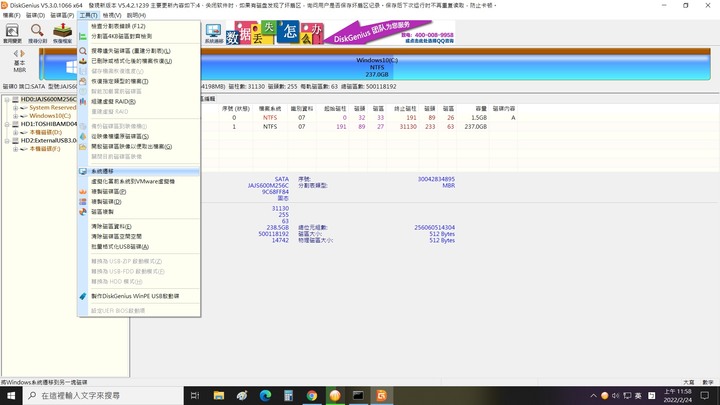Open the Help (H) menu
Screen dimensions: 720x405
[x=136, y=15]
